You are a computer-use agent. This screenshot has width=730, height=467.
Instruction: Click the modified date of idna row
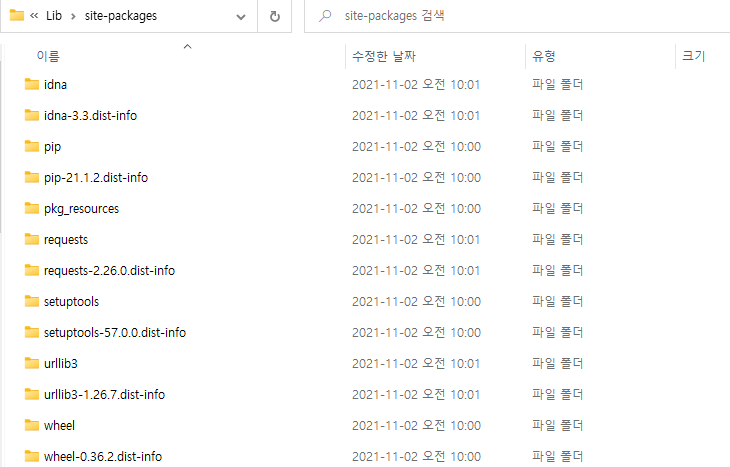pos(416,85)
